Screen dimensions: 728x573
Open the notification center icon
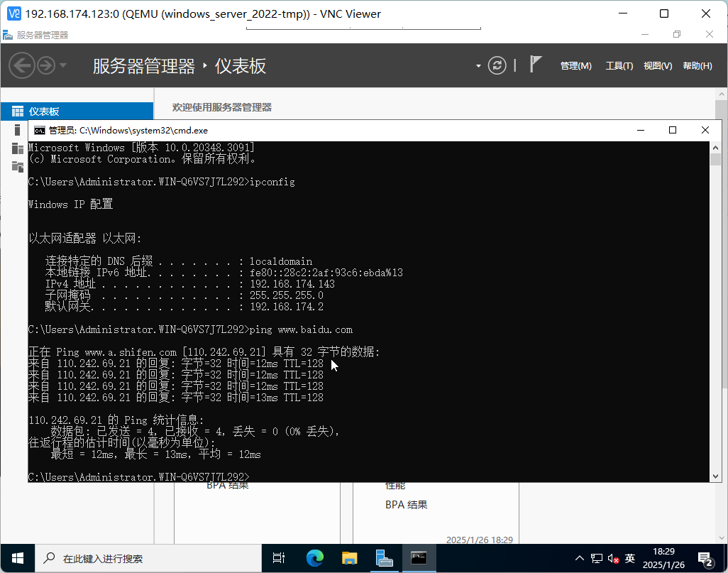click(x=706, y=559)
